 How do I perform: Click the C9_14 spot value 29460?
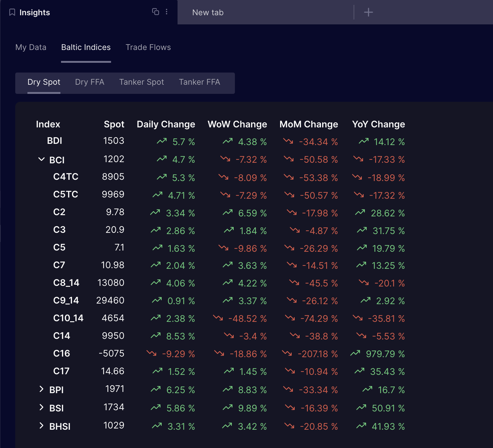point(110,300)
